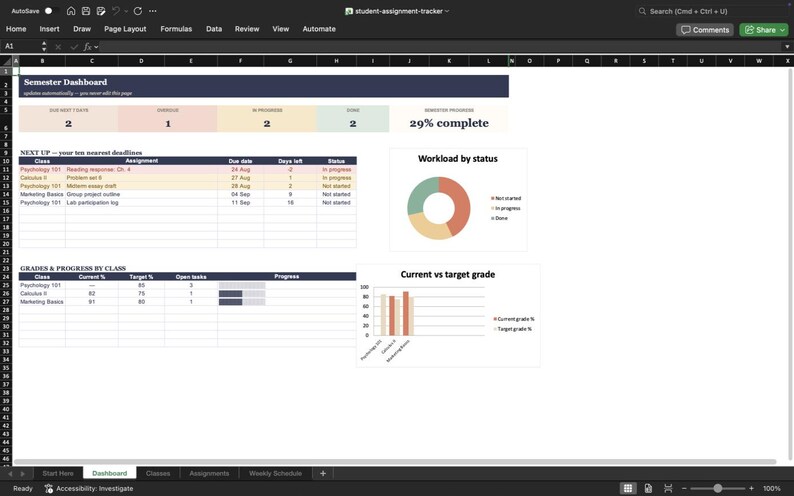Click the cancel X in formula bar
The height and width of the screenshot is (496, 794).
[58, 47]
